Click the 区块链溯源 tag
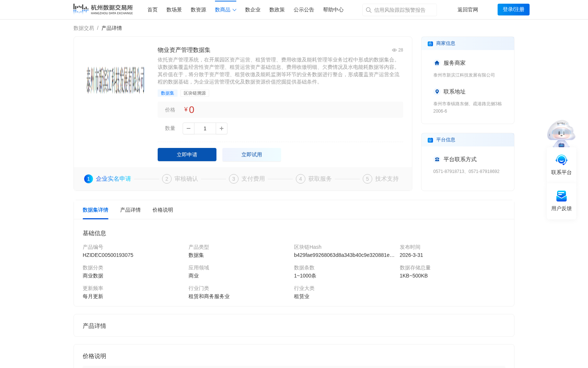Viewport: 588px width, 368px height. [195, 93]
